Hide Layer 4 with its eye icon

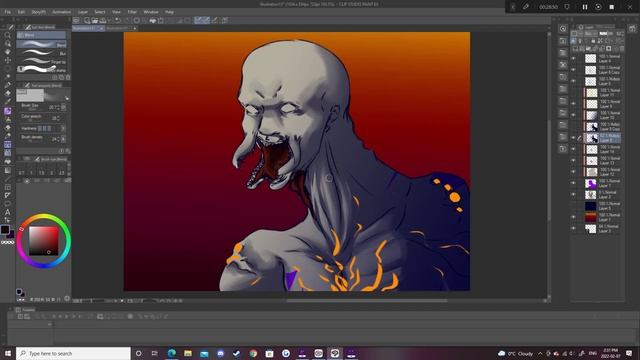[x=573, y=59]
